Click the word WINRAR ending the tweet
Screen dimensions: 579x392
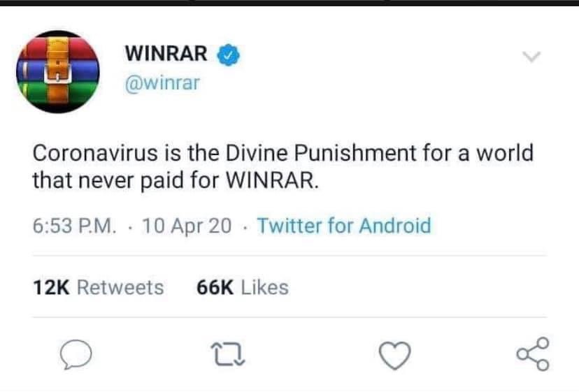click(x=270, y=181)
